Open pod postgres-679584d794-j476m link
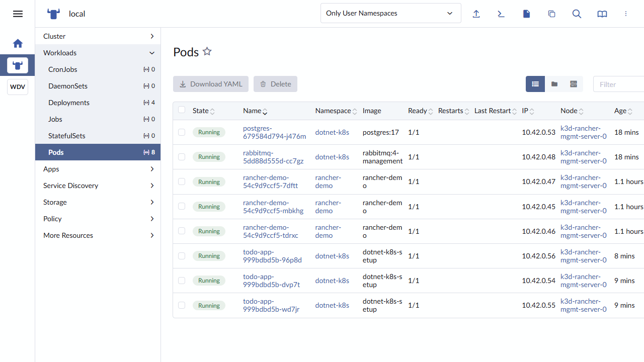The width and height of the screenshot is (644, 362). 274,132
